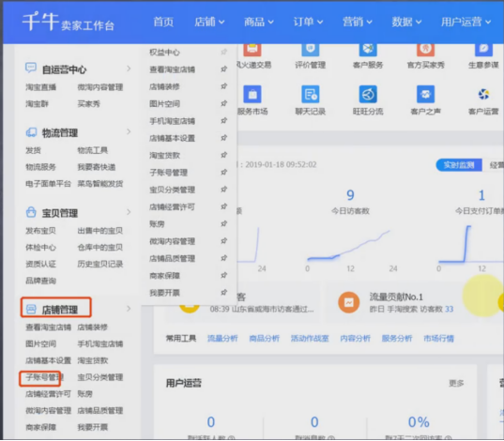Image resolution: width=504 pixels, height=441 pixels.
Task: Open 出售中的宝贝 link in sidebar
Action: pos(100,231)
